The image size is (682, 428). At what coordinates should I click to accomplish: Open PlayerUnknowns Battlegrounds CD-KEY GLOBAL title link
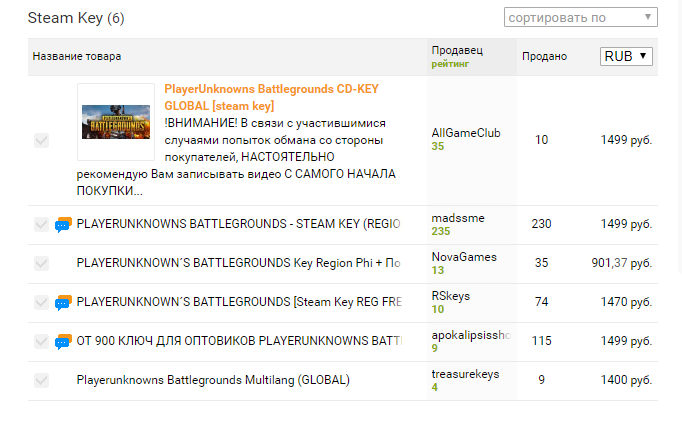click(271, 97)
